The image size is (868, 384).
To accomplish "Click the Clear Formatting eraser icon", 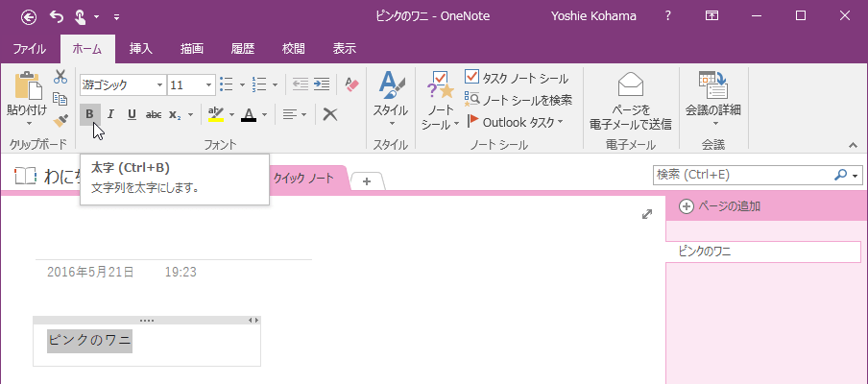I will (x=351, y=84).
